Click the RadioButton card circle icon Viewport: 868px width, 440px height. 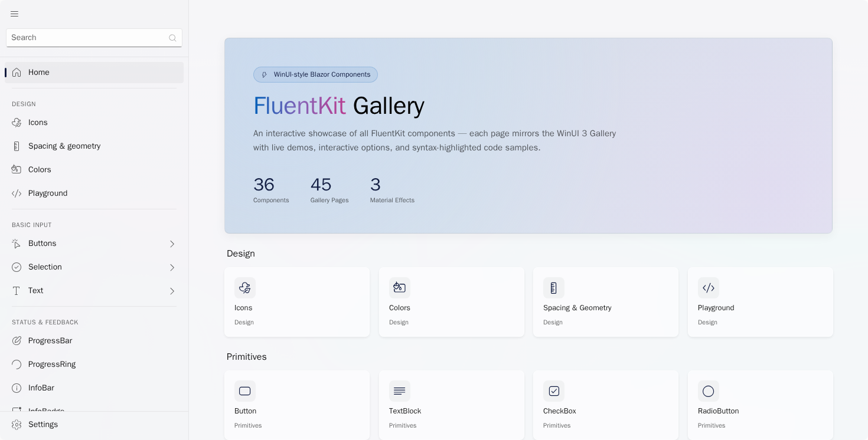[709, 391]
